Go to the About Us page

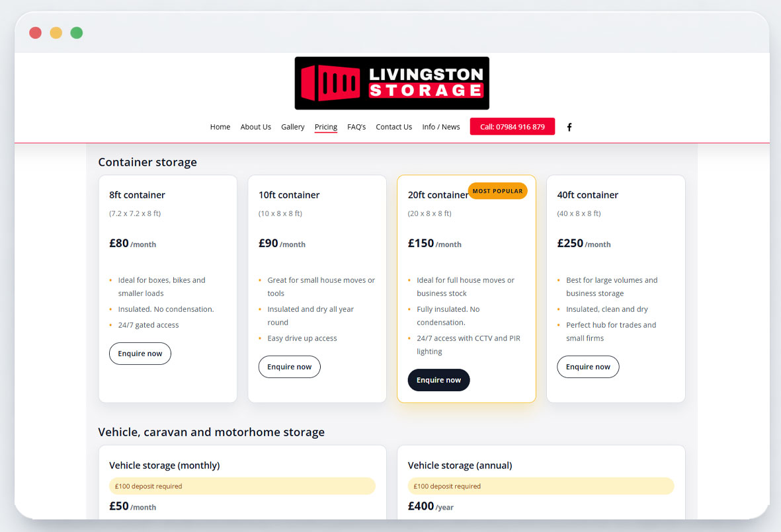[255, 127]
